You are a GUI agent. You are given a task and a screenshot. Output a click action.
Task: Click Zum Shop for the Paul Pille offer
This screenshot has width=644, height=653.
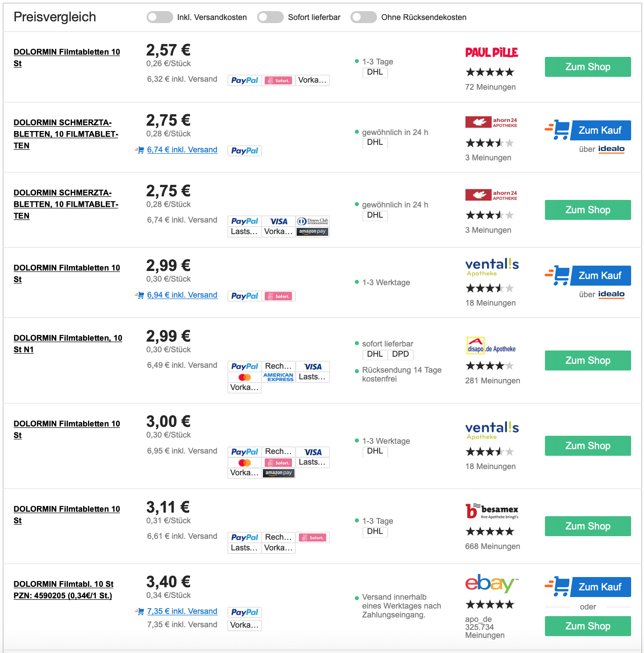click(588, 67)
